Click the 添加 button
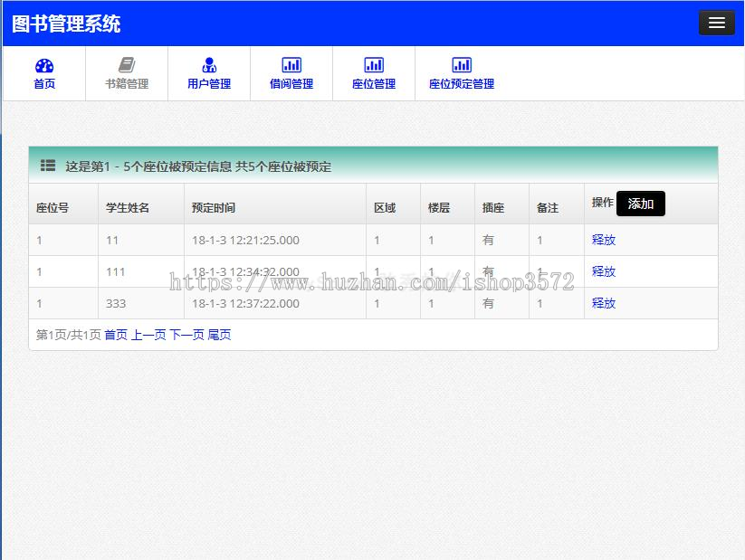 coord(641,204)
